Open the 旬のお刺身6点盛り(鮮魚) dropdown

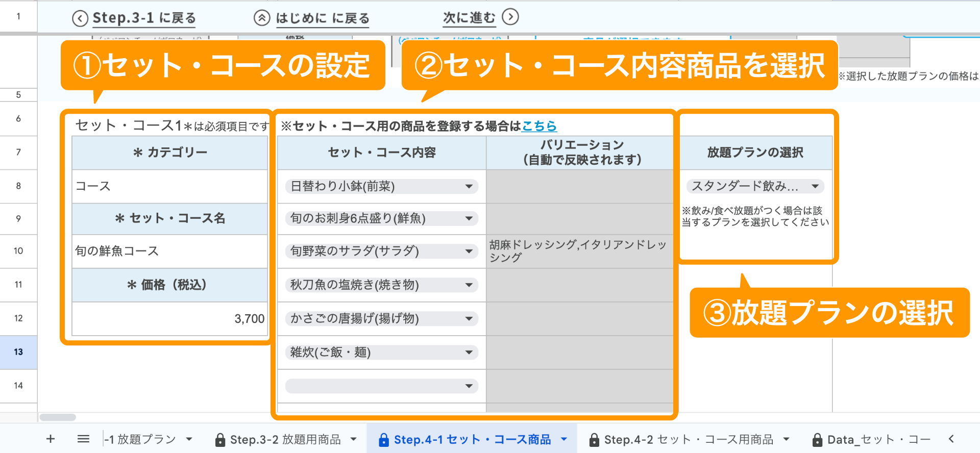coord(382,218)
